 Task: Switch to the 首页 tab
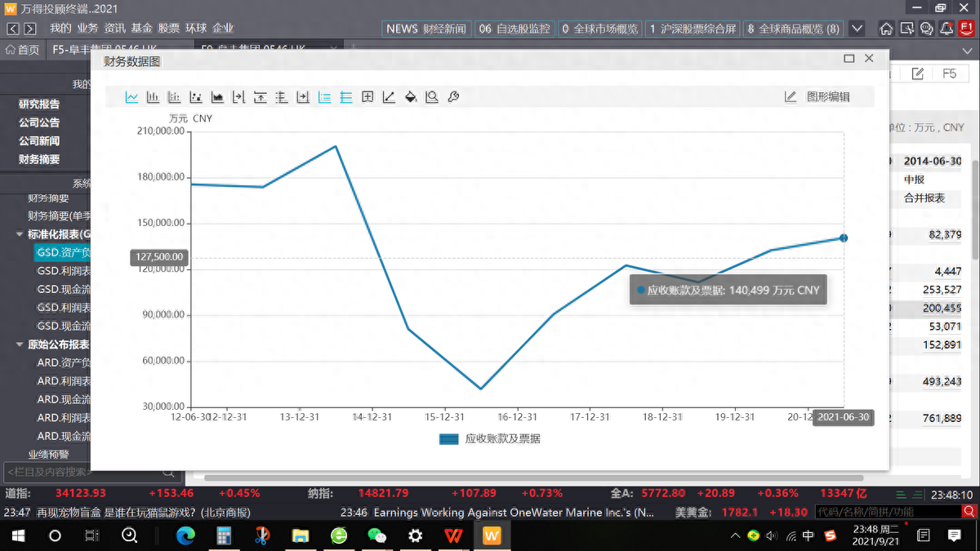[22, 50]
